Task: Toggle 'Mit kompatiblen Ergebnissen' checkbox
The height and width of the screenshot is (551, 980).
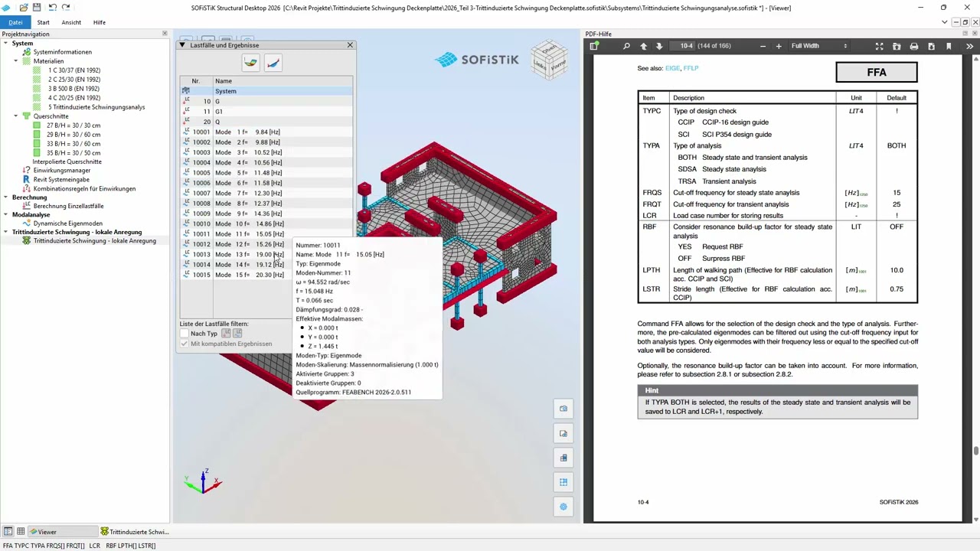Action: (x=184, y=344)
